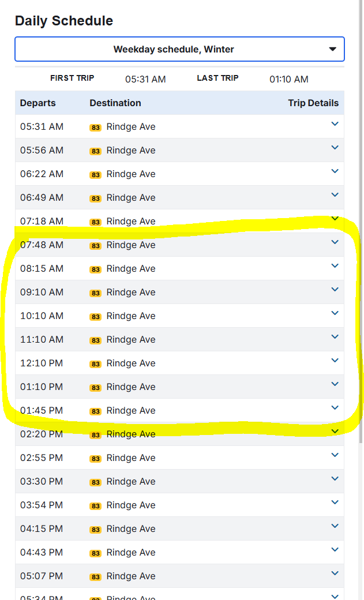Expand the 04:15 PM trip details chevron
This screenshot has height=600, width=364.
pyautogui.click(x=335, y=526)
